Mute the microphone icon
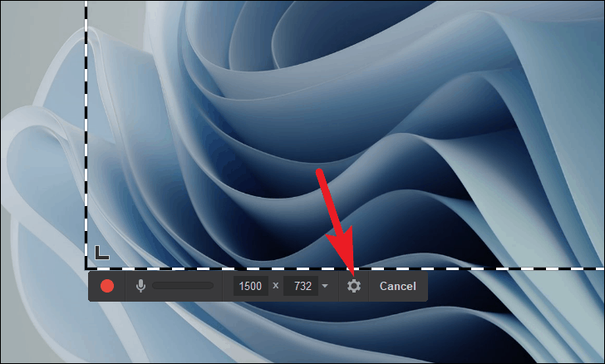The height and width of the screenshot is (364, 605). click(140, 286)
